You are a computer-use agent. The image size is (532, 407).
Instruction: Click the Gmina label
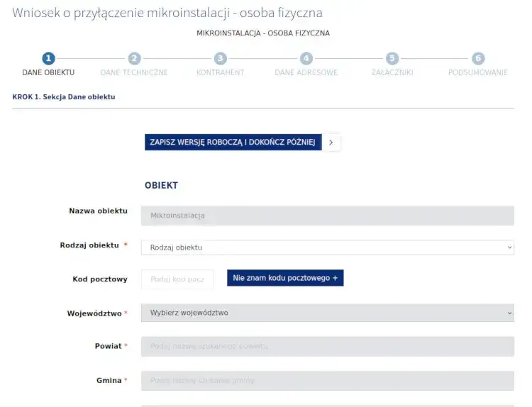coord(109,381)
